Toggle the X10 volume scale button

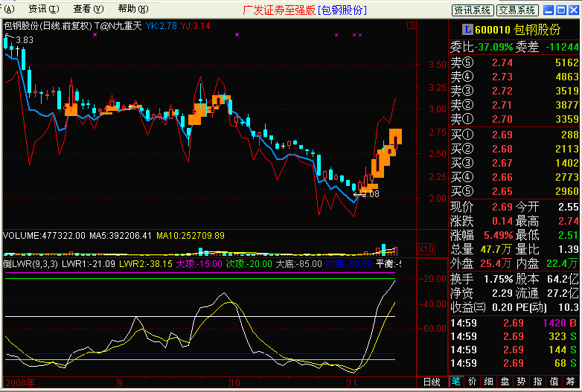click(426, 249)
